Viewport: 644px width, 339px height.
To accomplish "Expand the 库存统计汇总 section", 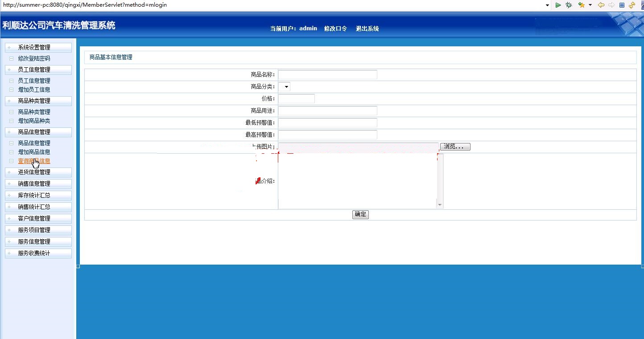I will click(38, 195).
